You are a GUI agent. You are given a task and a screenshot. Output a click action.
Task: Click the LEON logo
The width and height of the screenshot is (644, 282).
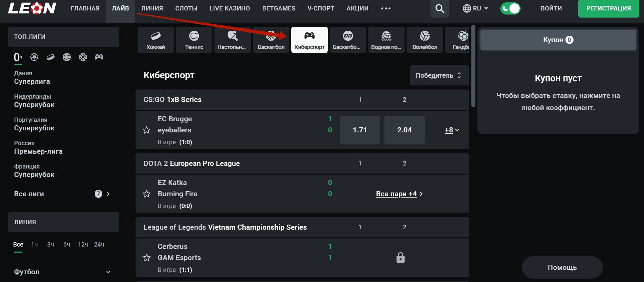[32, 8]
